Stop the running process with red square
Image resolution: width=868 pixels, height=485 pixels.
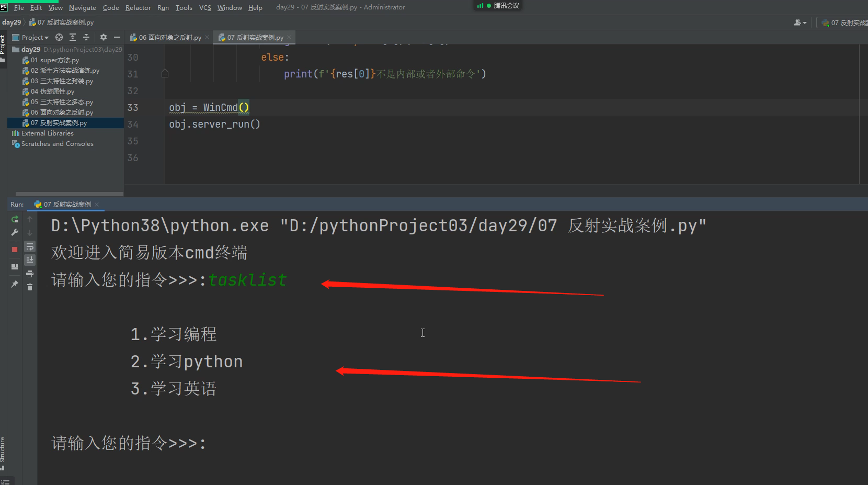pos(15,250)
